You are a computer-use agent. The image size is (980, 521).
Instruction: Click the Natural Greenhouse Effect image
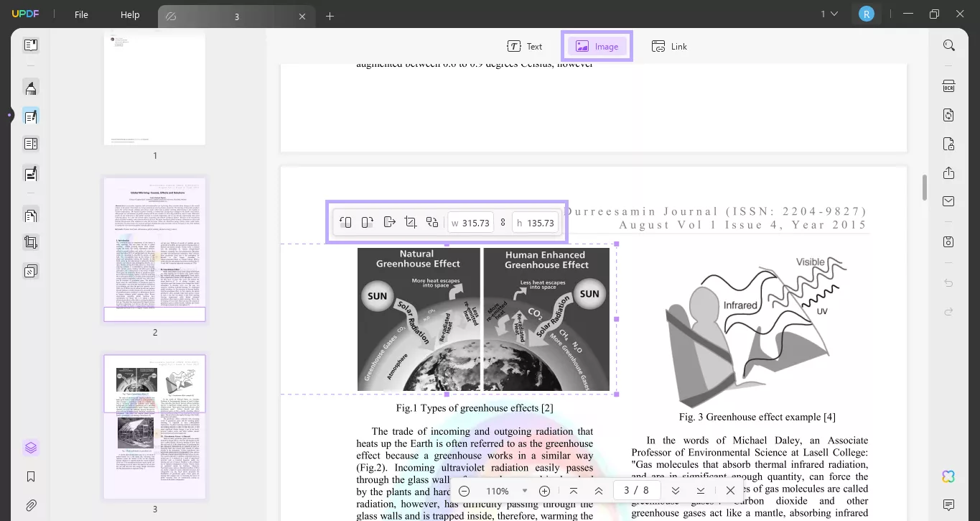pyautogui.click(x=483, y=319)
